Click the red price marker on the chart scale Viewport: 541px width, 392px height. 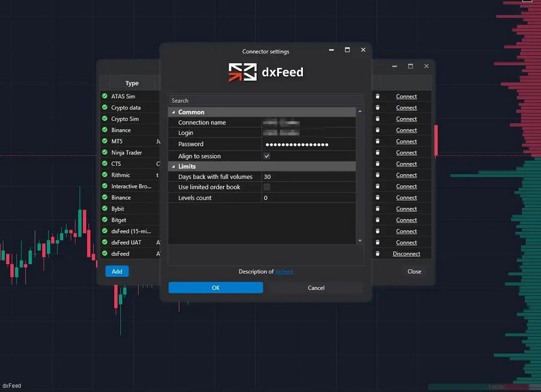pyautogui.click(x=436, y=141)
